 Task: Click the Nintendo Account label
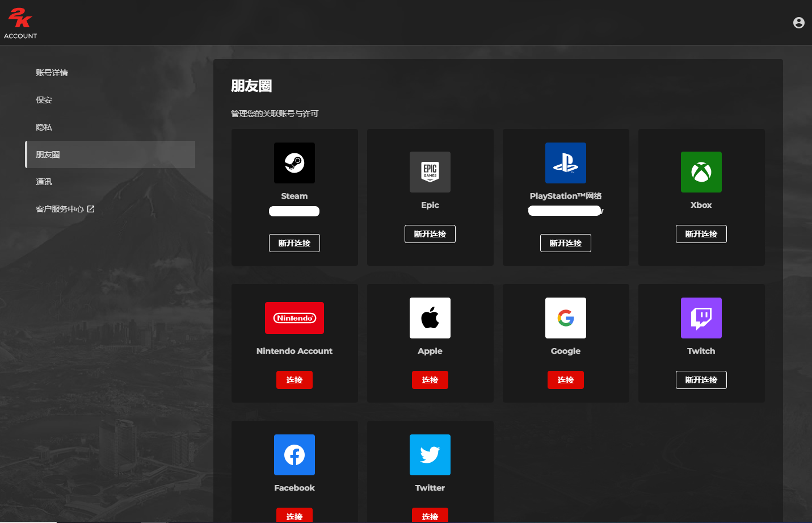click(x=294, y=351)
